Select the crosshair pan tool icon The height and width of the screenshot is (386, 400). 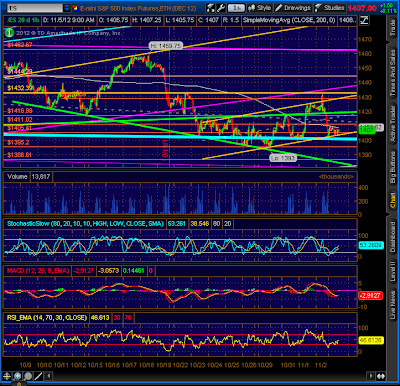coord(7,376)
